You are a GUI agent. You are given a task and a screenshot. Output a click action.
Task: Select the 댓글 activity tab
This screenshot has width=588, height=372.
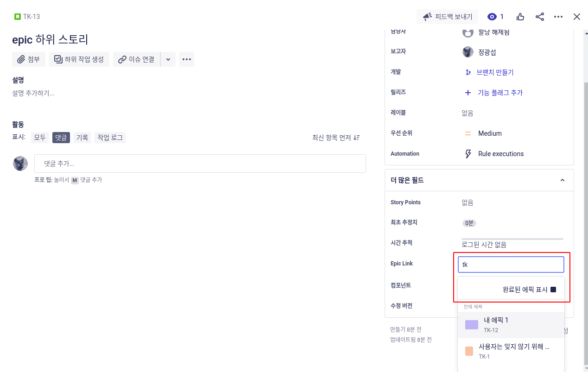(x=61, y=138)
